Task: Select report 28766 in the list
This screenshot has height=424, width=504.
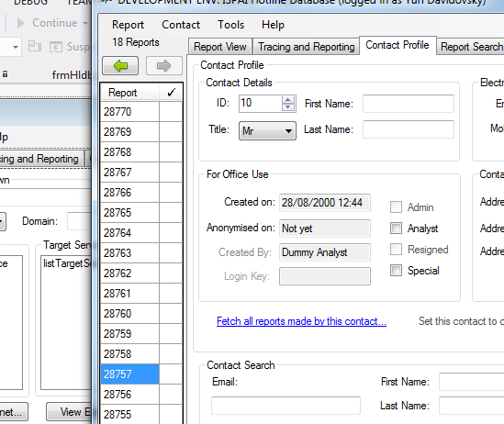Action: click(x=129, y=193)
